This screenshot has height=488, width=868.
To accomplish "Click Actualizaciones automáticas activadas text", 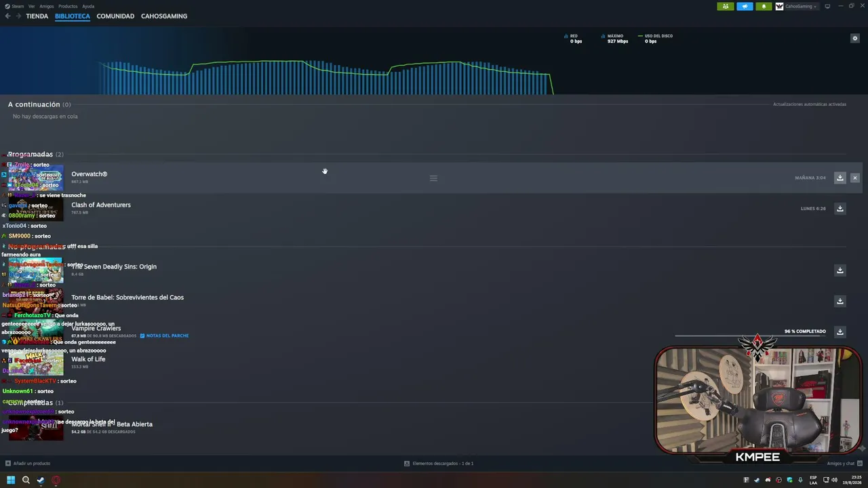I will coord(810,104).
